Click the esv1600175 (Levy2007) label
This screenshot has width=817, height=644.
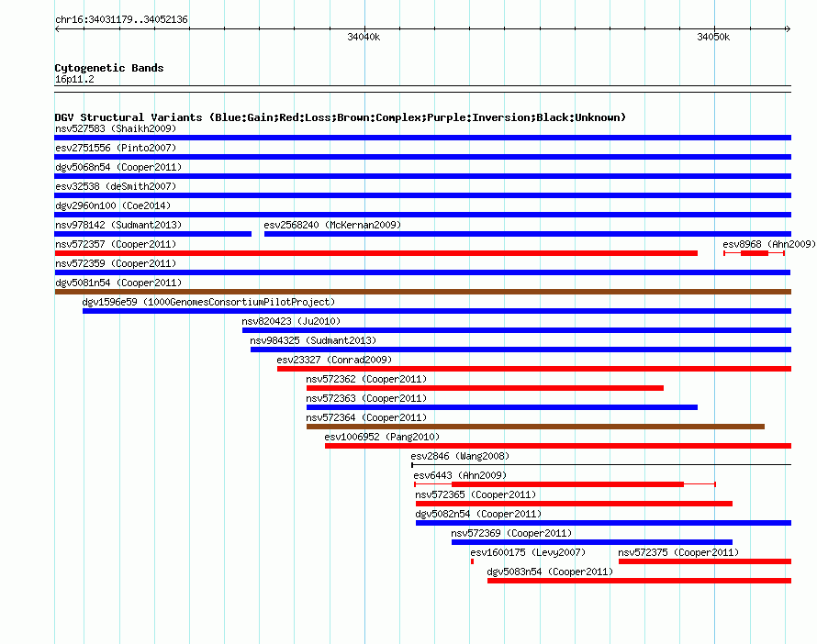click(x=528, y=552)
